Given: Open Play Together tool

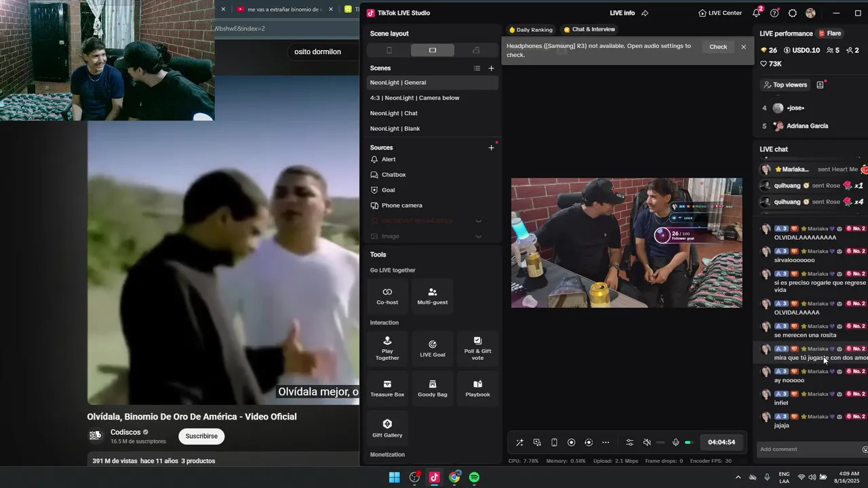Looking at the screenshot, I should coord(387,348).
